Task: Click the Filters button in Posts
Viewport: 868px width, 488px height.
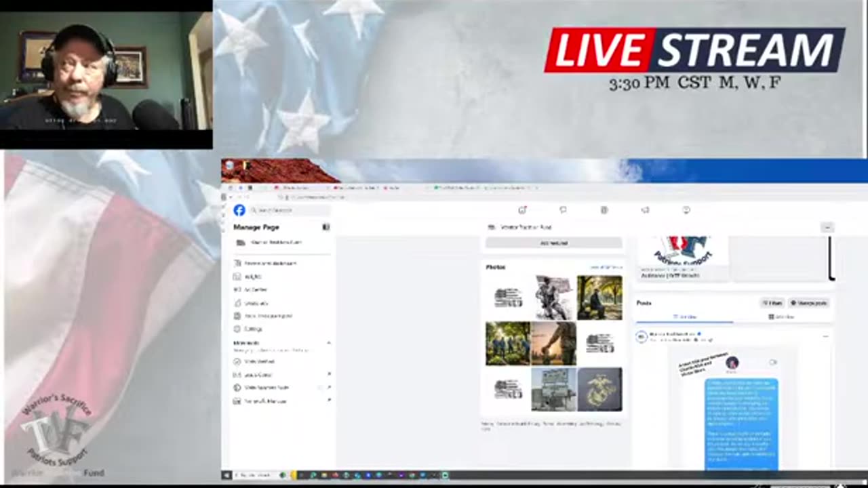Action: click(x=772, y=303)
